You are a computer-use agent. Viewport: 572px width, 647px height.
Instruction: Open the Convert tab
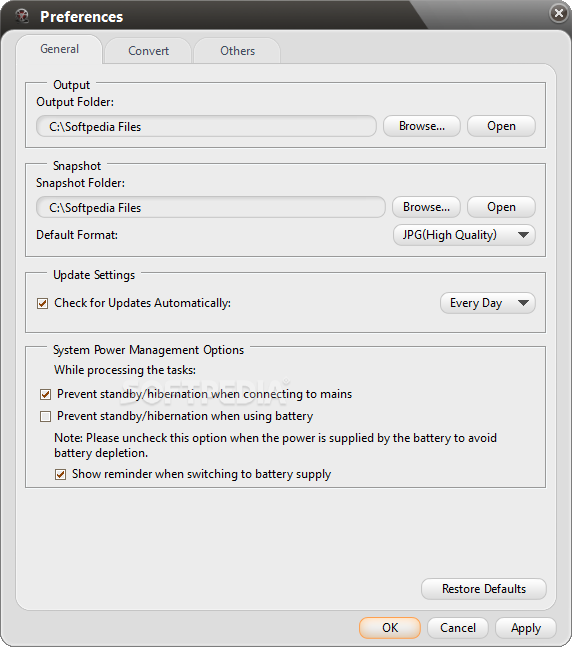(148, 51)
